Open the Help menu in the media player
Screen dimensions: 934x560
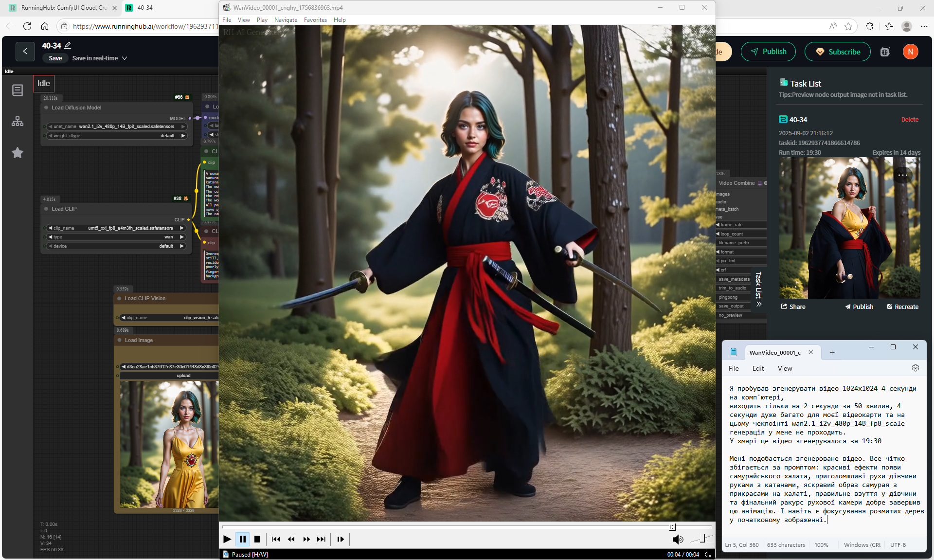pos(340,20)
